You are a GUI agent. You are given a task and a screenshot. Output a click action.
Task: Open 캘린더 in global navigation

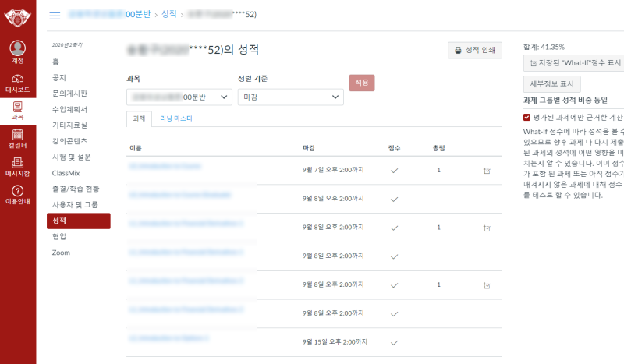[x=17, y=139]
